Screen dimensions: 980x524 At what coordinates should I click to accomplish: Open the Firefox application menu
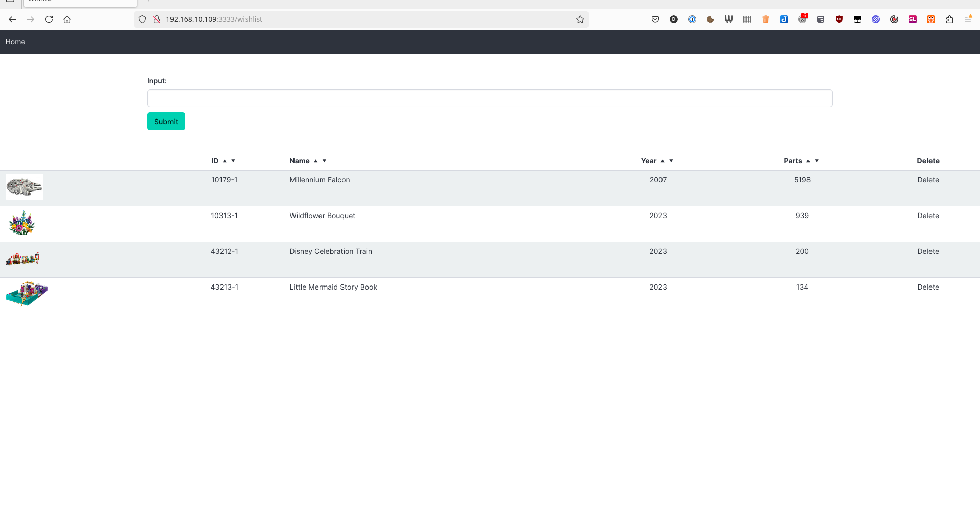pos(967,19)
